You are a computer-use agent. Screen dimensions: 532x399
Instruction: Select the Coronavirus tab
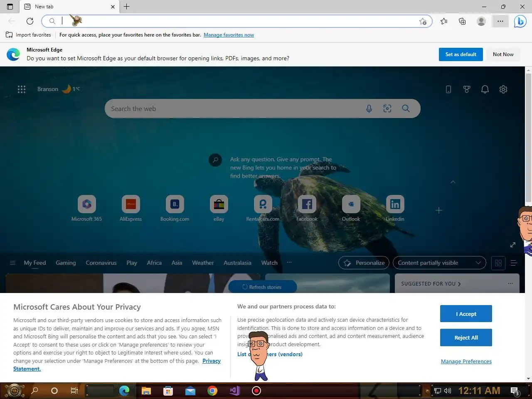coord(101,263)
